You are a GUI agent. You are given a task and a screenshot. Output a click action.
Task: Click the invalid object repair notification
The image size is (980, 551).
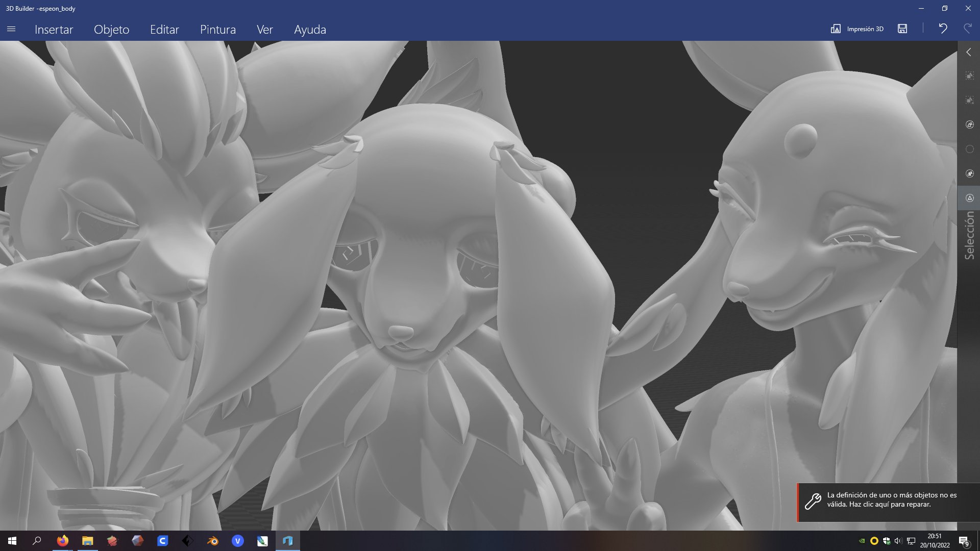(888, 502)
